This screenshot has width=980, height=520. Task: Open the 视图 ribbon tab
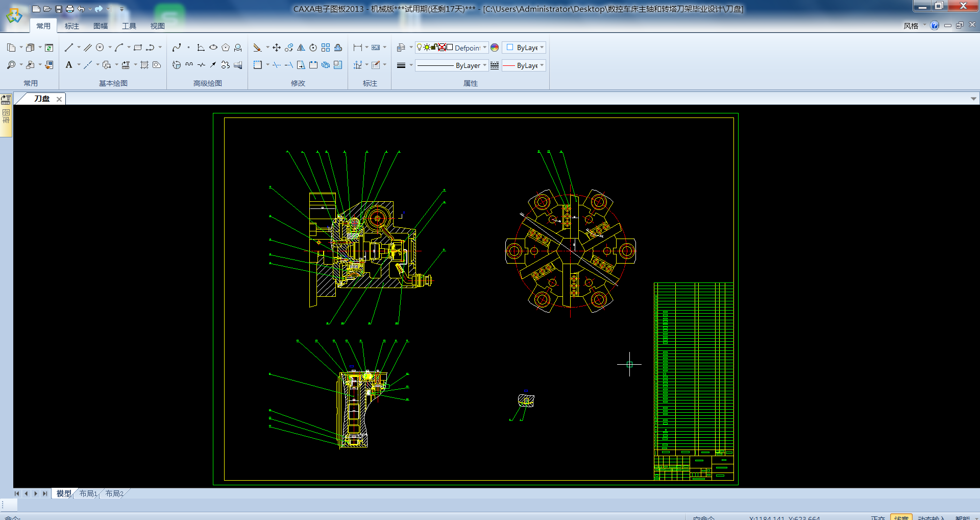[157, 26]
